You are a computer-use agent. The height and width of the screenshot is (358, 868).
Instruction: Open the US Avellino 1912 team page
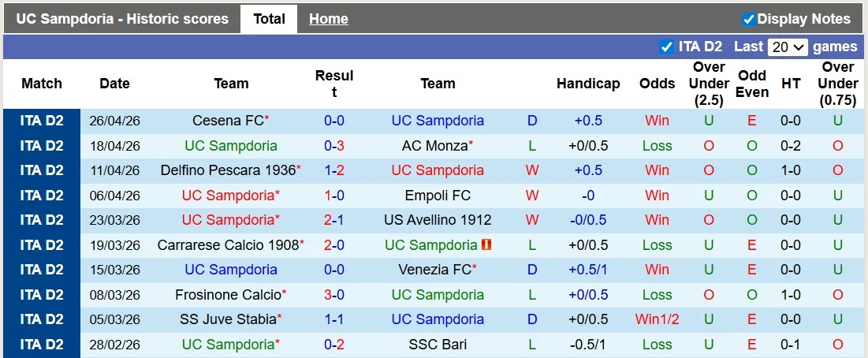click(x=438, y=220)
